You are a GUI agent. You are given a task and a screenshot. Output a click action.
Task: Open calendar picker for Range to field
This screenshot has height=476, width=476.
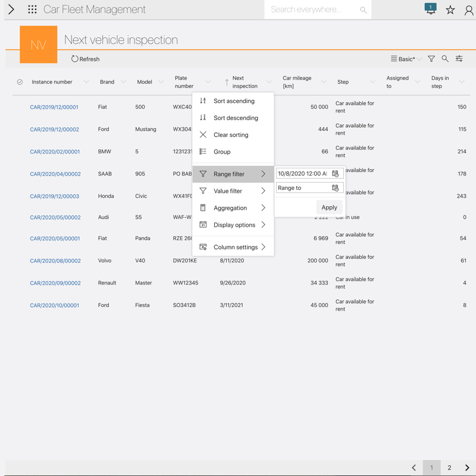tap(336, 188)
